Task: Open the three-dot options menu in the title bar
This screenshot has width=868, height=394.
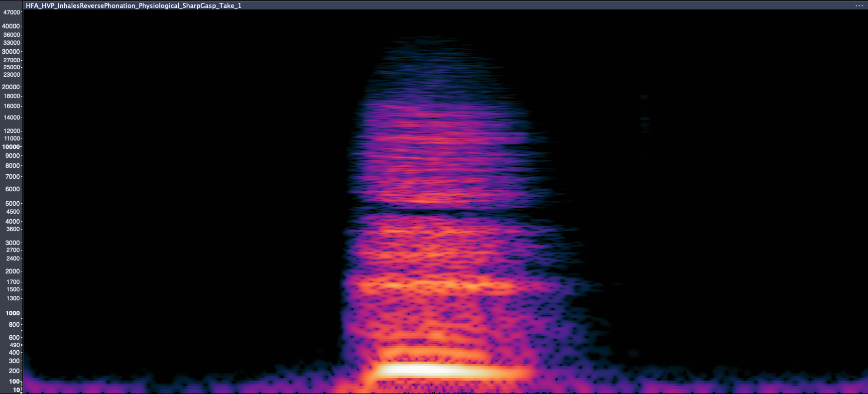Action: pos(859,5)
